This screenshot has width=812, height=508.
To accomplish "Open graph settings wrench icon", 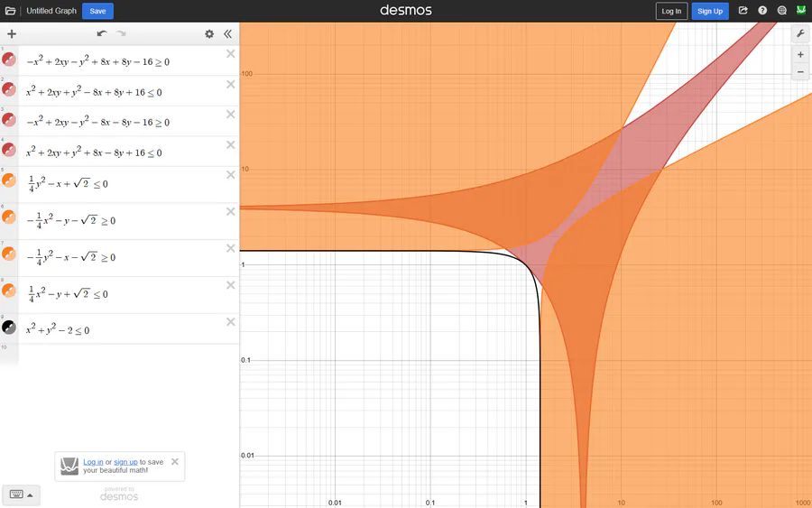I will pyautogui.click(x=800, y=34).
